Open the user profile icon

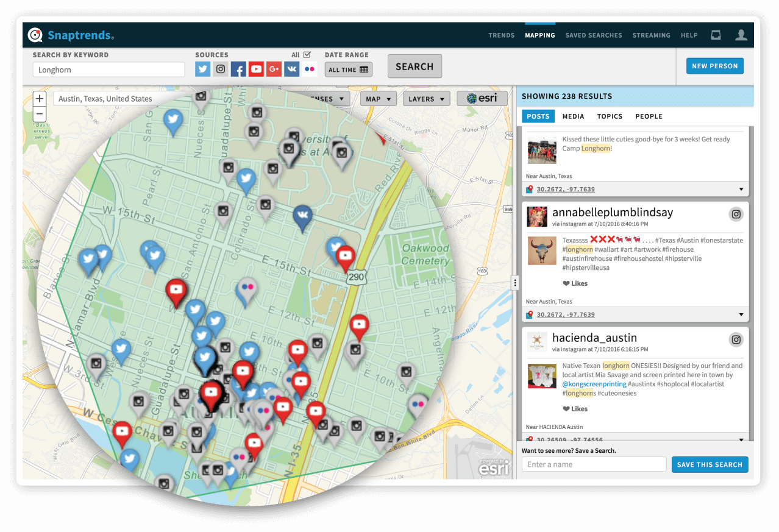(741, 35)
